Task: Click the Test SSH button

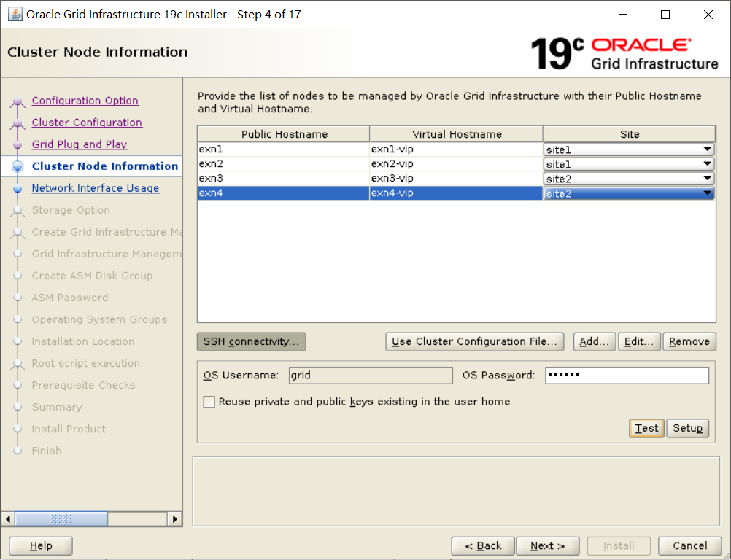Action: point(646,428)
